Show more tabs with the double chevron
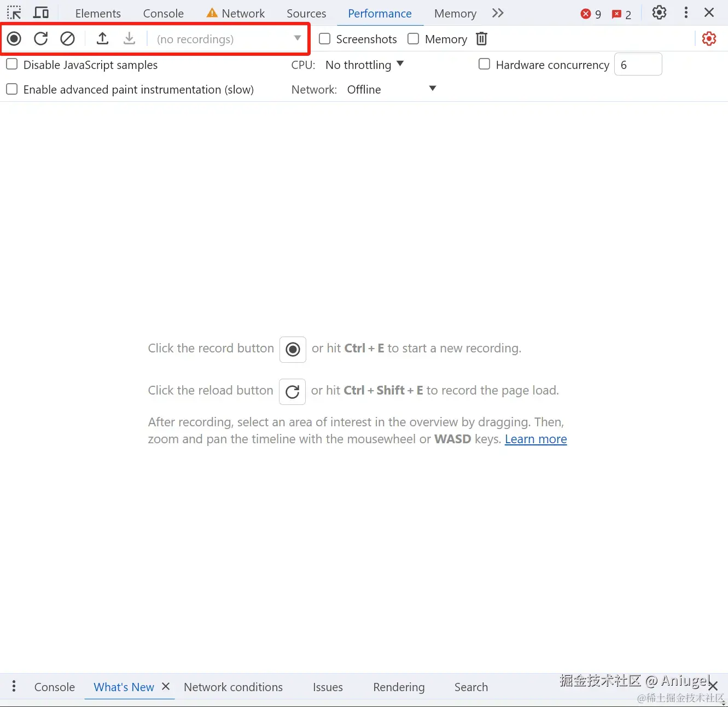 coord(497,13)
